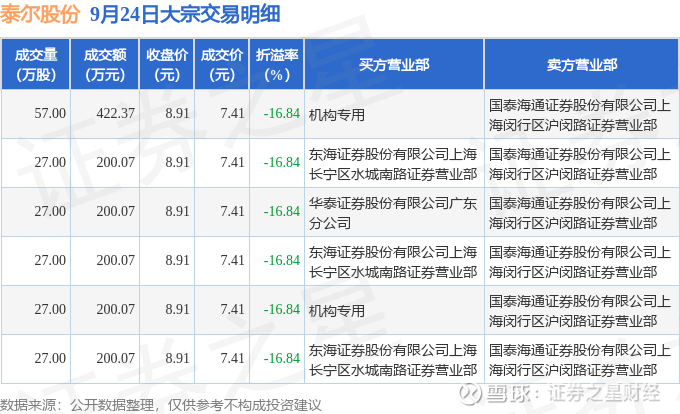Click the 数据来源 disclaimer footer text

[160, 405]
